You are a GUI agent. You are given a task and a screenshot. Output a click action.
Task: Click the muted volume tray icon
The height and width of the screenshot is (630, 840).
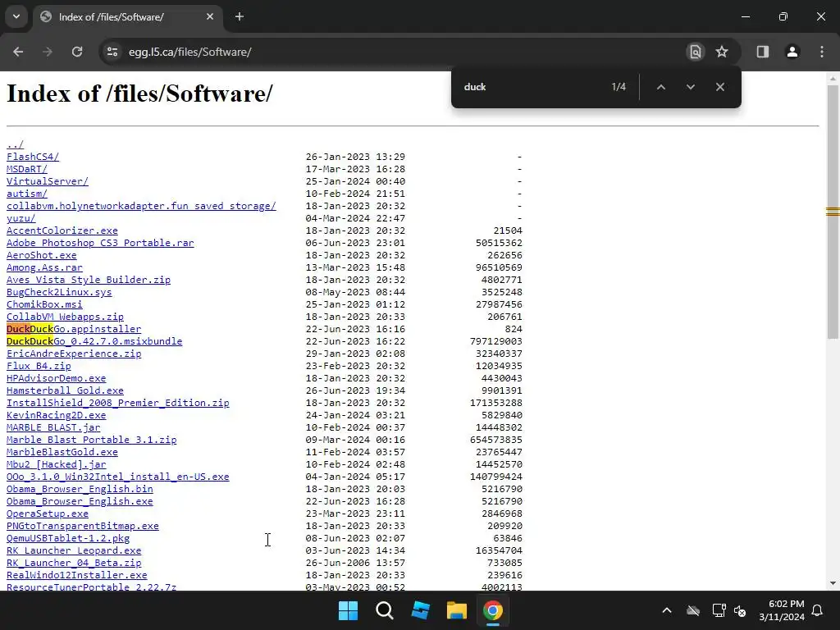740,610
